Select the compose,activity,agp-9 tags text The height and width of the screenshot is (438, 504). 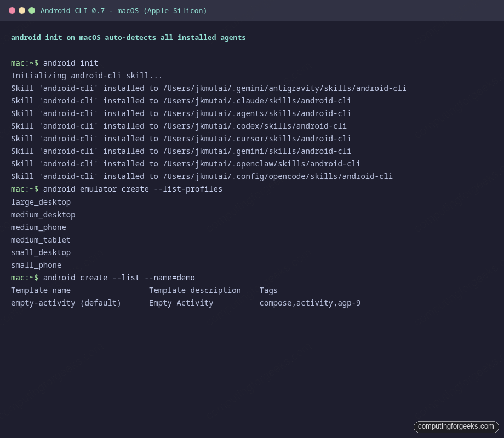[310, 302]
